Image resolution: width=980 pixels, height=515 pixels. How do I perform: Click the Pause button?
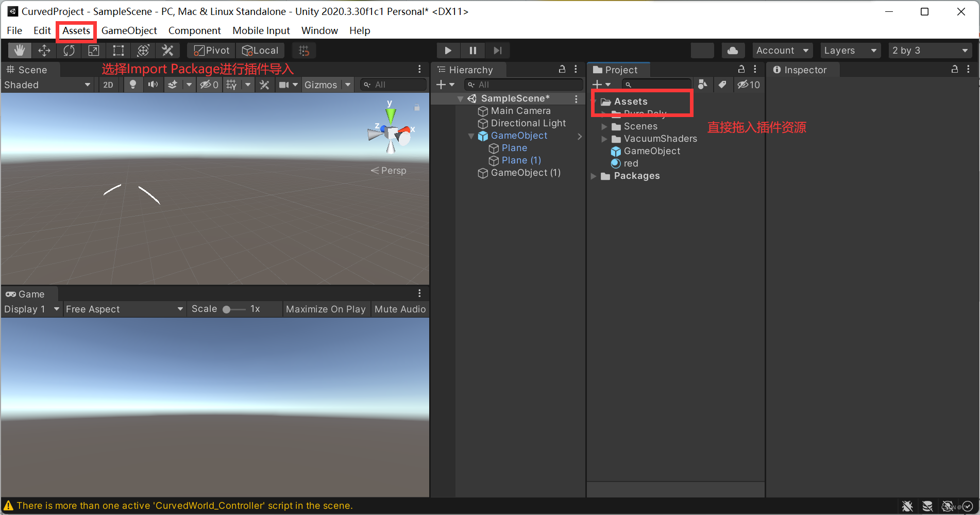473,51
